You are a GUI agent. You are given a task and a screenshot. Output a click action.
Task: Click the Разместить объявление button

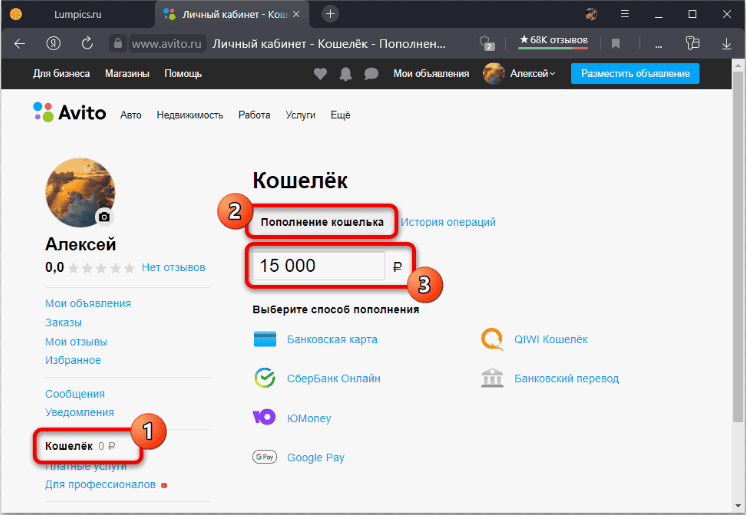tap(635, 74)
